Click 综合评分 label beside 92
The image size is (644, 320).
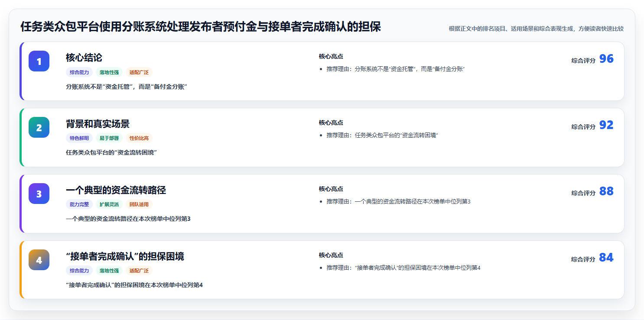pyautogui.click(x=583, y=127)
